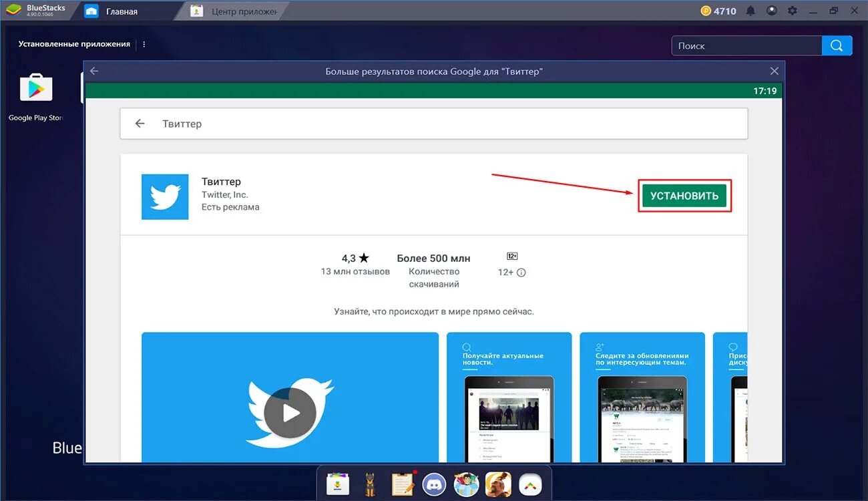
Task: Click the colored arrow dock icon
Action: click(x=530, y=484)
